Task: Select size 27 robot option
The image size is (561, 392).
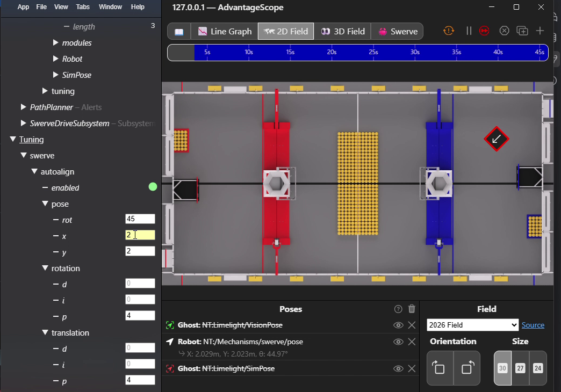Action: pos(520,368)
